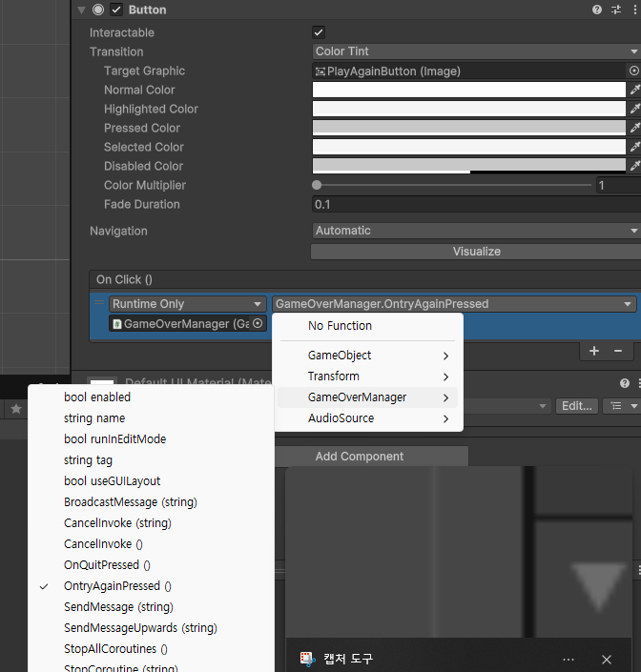
Task: Disable the Button component checkbox
Action: tap(116, 10)
